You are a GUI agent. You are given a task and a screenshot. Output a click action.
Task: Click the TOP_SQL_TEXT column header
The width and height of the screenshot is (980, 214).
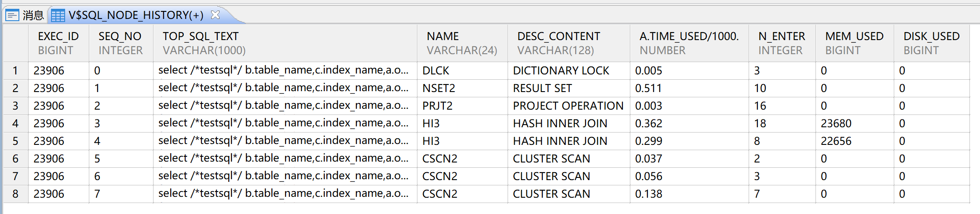pyautogui.click(x=285, y=43)
